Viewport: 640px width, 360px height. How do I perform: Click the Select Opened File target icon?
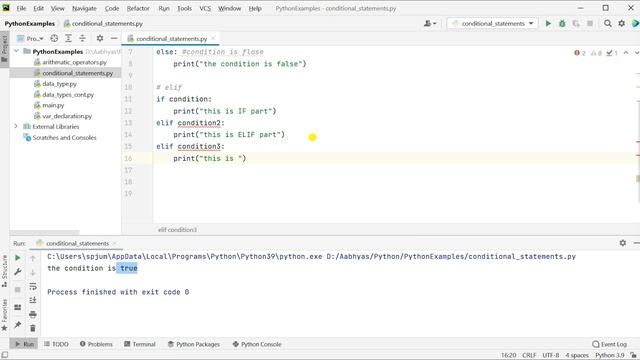(54, 38)
